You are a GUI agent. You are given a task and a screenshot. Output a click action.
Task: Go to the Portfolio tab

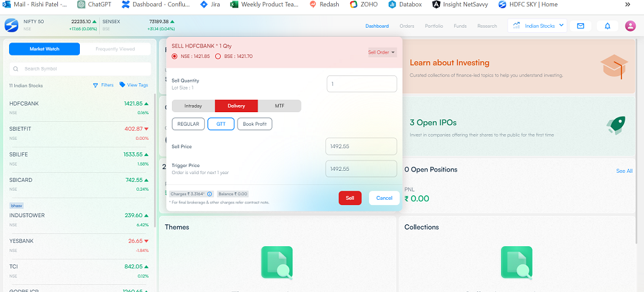433,26
